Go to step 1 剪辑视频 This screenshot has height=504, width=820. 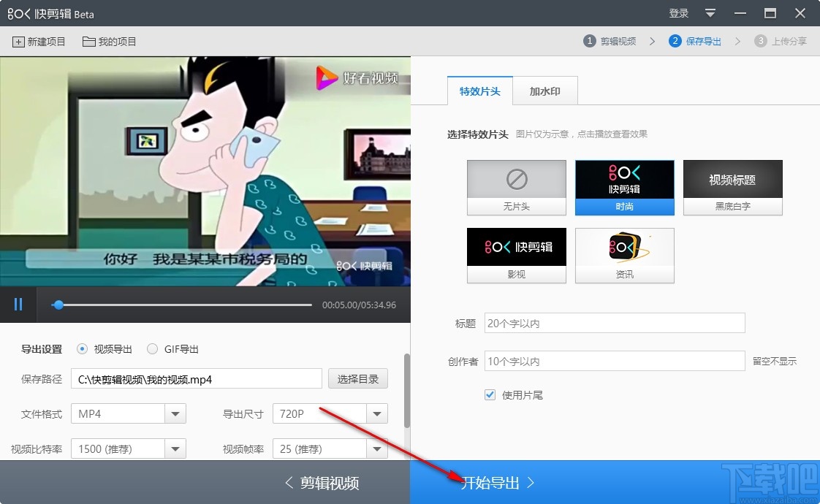pyautogui.click(x=610, y=42)
